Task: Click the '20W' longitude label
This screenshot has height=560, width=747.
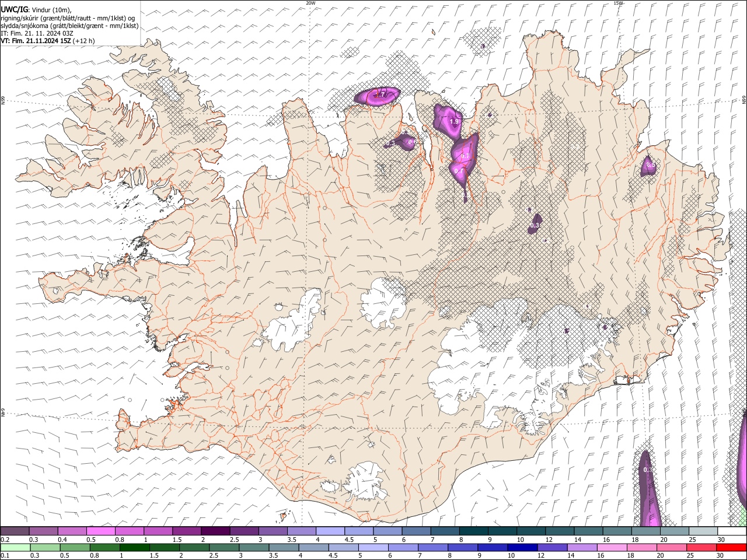Action: [x=310, y=3]
